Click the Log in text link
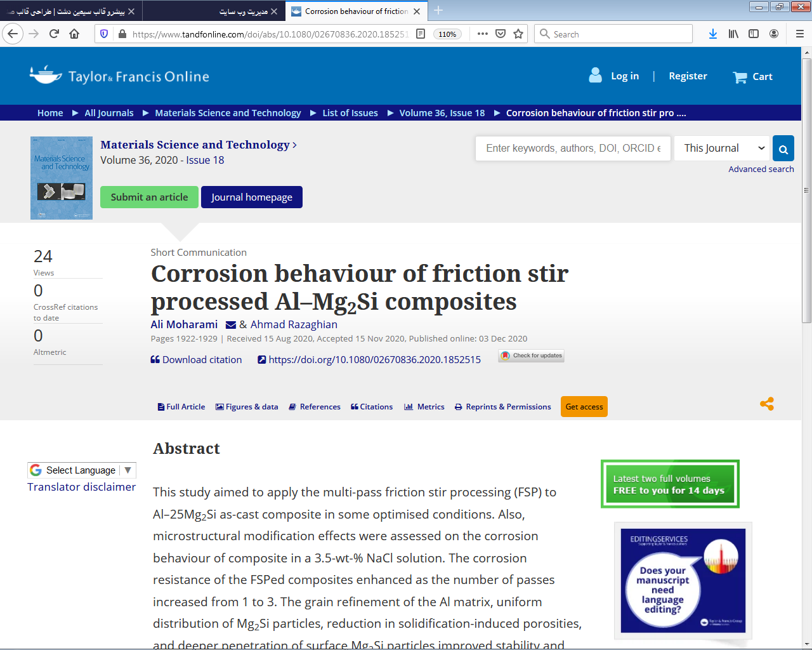 [x=625, y=76]
